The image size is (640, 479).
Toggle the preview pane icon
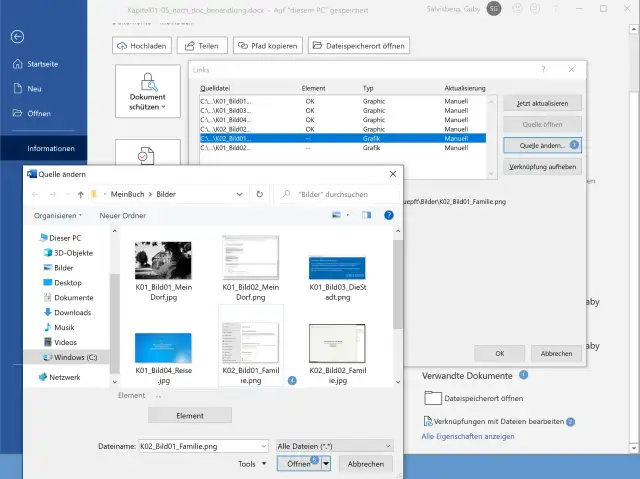click(x=367, y=215)
